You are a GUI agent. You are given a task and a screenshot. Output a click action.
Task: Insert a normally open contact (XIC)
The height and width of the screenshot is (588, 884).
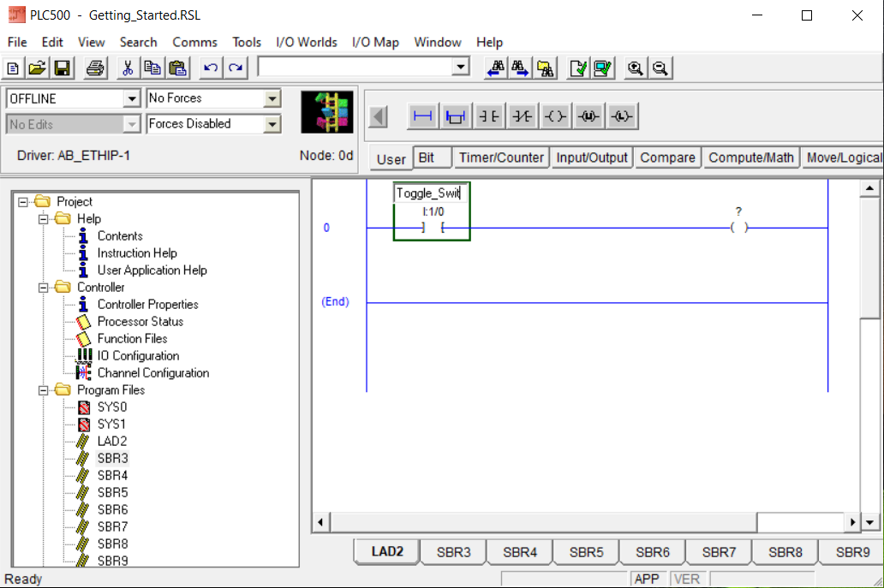point(489,116)
